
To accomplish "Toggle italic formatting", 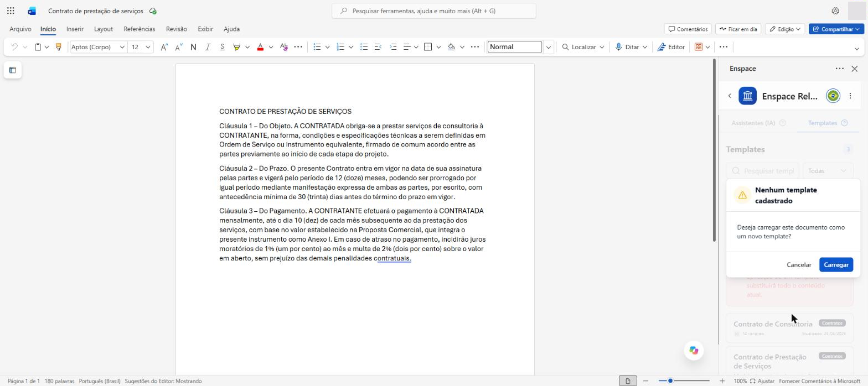I will point(208,47).
